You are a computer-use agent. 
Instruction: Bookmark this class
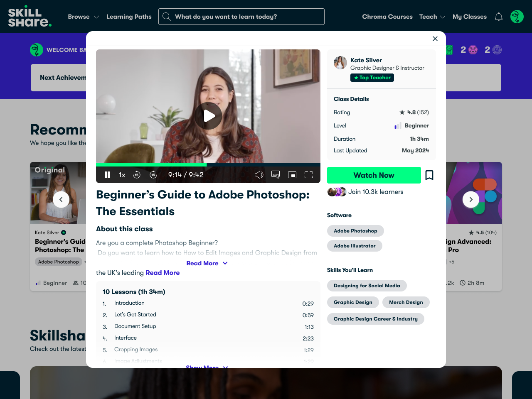pyautogui.click(x=429, y=175)
